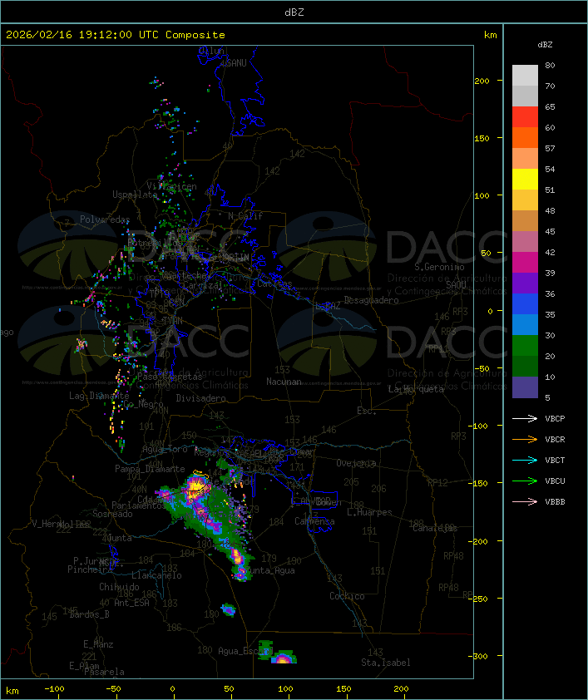Click the VBCP legend label
588x700 pixels.
click(555, 419)
